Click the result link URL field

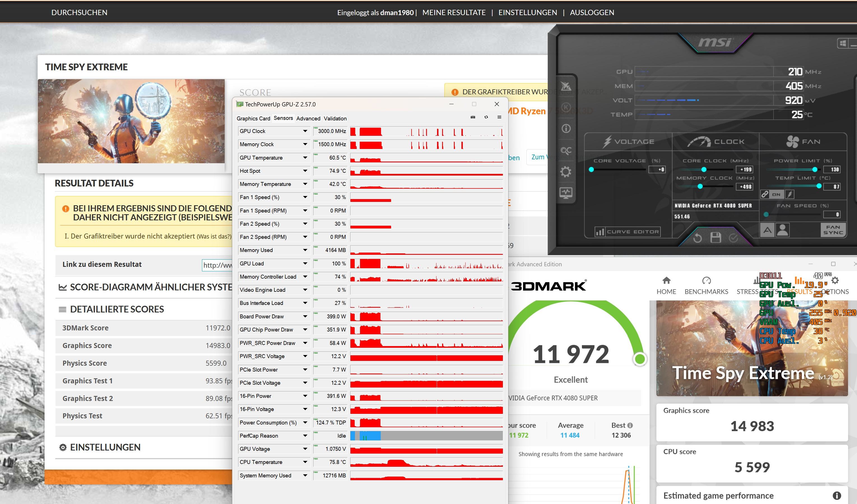tap(218, 265)
